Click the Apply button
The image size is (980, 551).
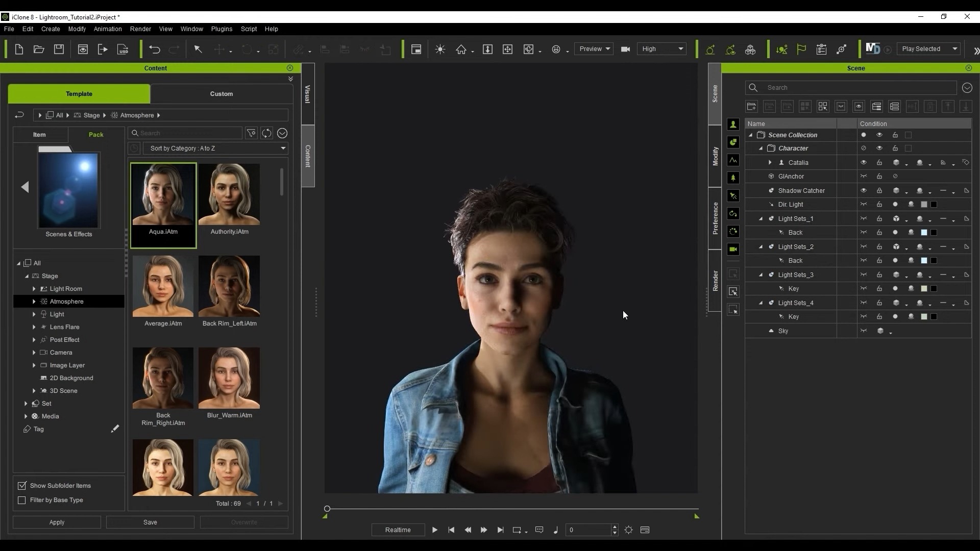[57, 522]
